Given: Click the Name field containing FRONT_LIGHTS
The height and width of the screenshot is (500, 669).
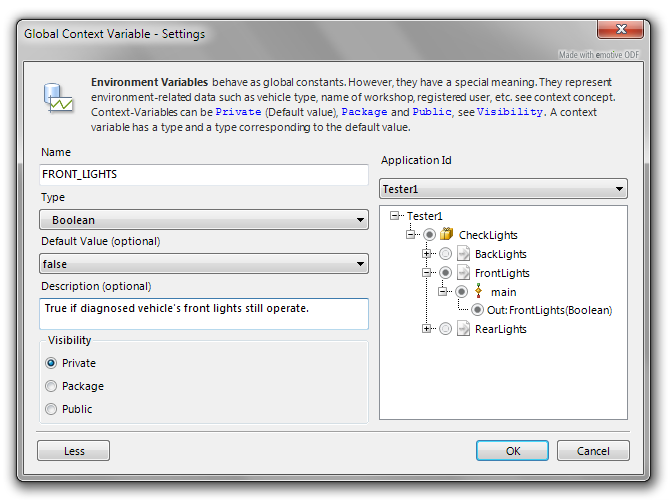Looking at the screenshot, I should (x=204, y=174).
